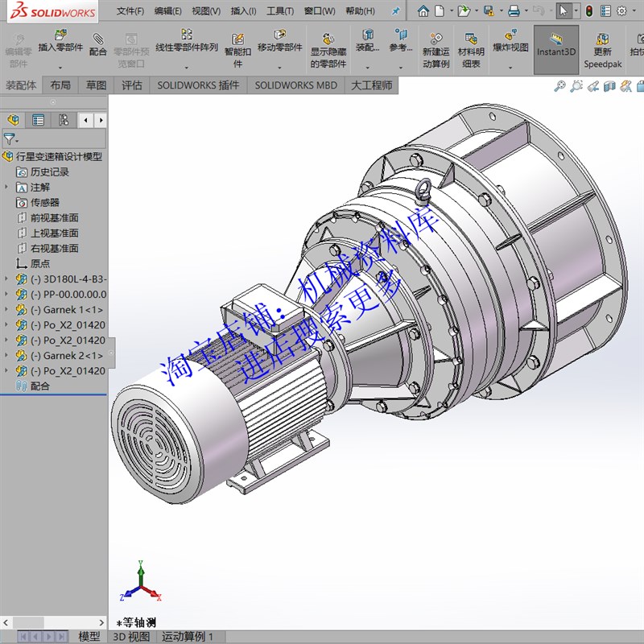Select PropertyManager tab icon

click(38, 120)
